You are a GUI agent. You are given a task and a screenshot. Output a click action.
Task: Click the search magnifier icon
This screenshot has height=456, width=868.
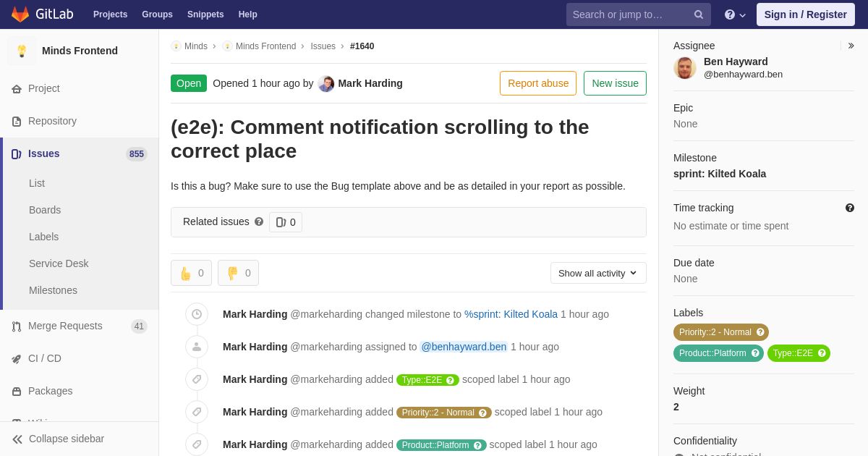pos(699,14)
